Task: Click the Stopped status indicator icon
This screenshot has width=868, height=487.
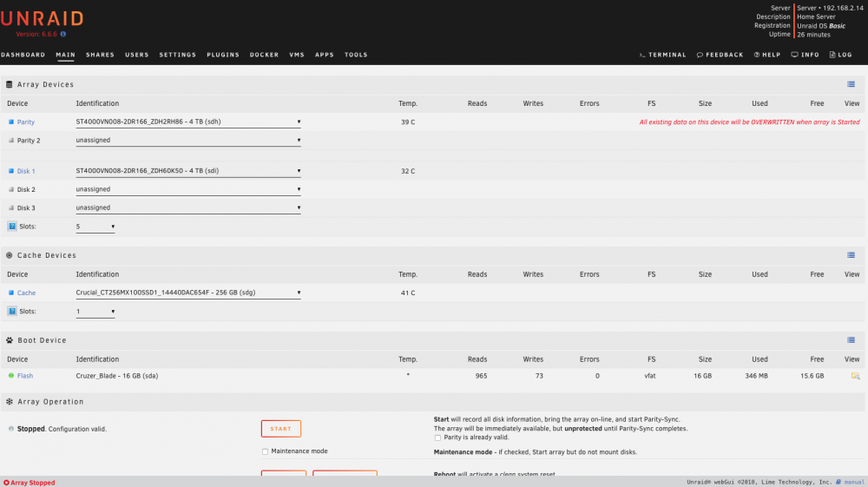Action: 11,429
